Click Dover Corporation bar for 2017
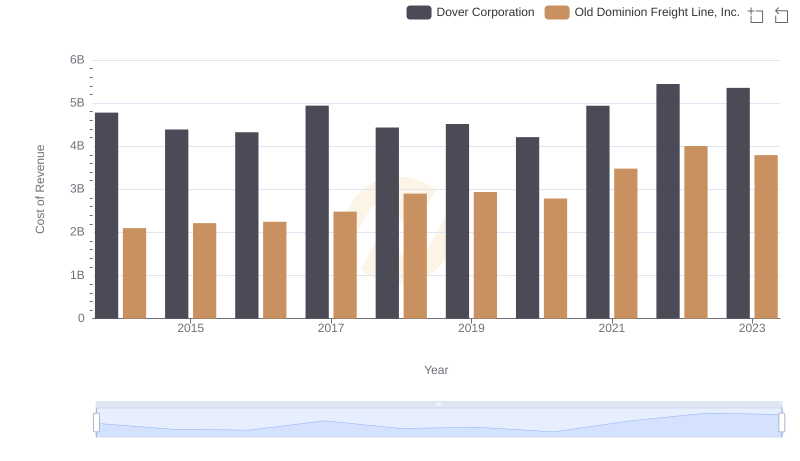 317,212
